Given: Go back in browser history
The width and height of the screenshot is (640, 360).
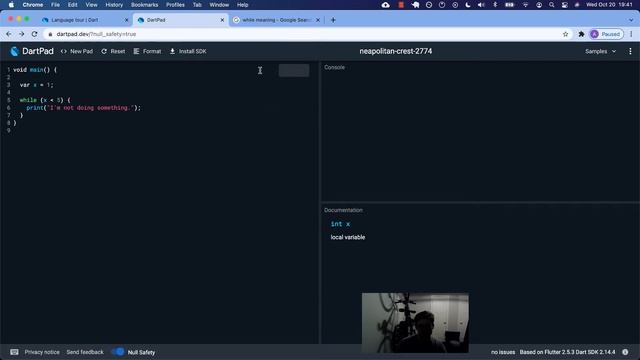Looking at the screenshot, I should pyautogui.click(x=9, y=34).
